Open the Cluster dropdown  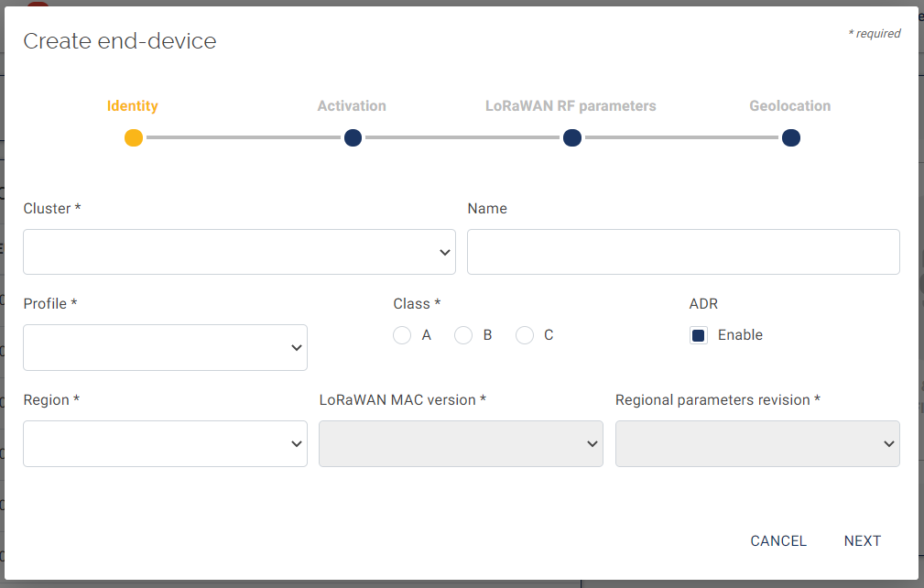coord(239,252)
